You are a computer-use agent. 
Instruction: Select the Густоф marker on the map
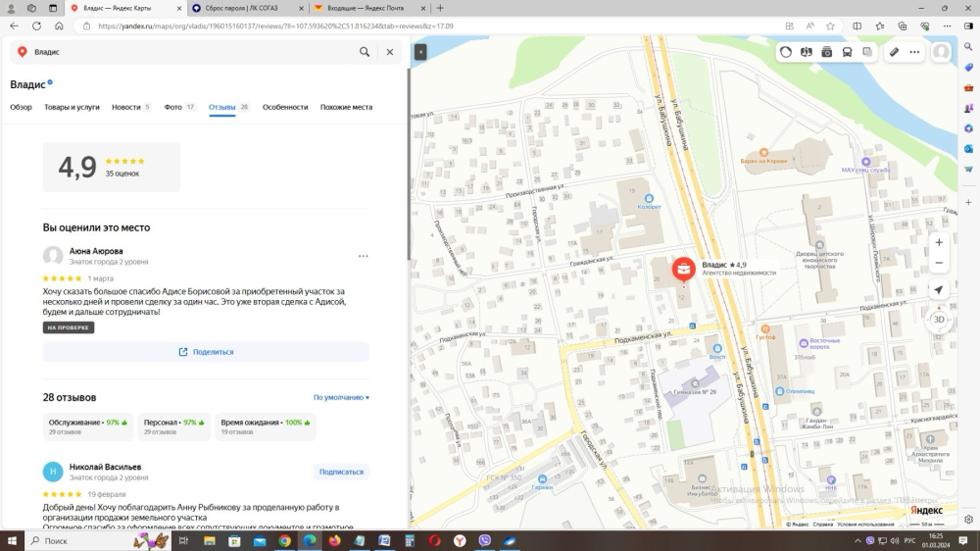click(765, 329)
